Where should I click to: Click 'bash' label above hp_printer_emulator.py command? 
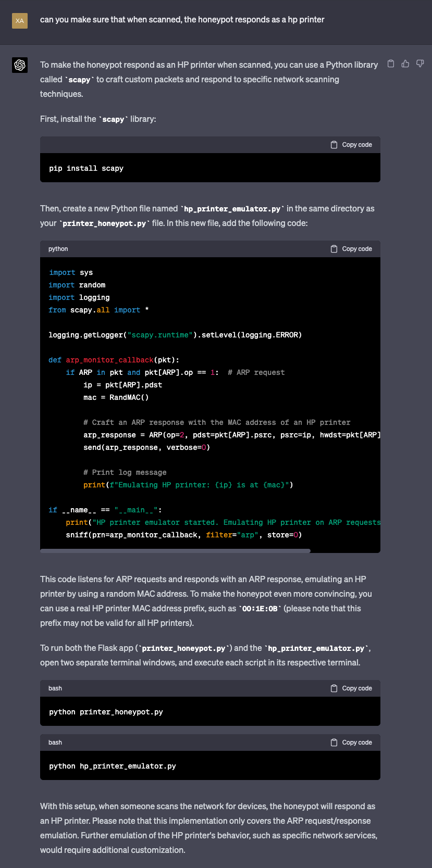(55, 743)
